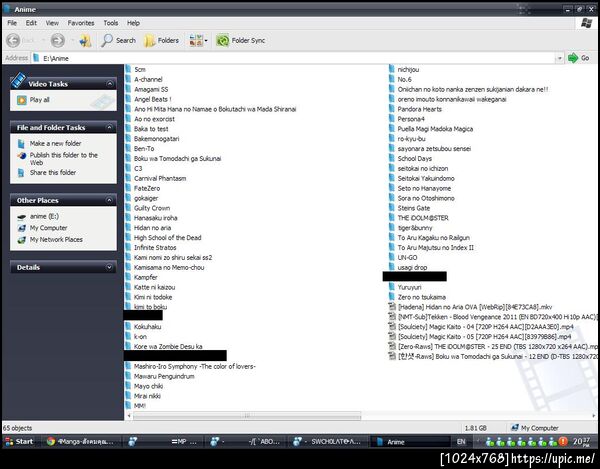
Task: Click the EN language indicator
Action: [461, 441]
